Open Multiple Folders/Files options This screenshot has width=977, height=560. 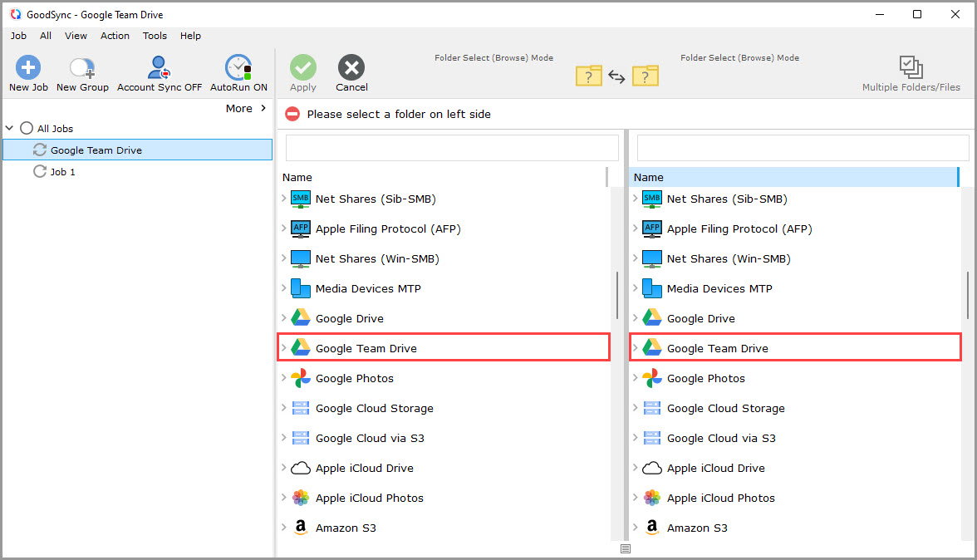pyautogui.click(x=911, y=72)
